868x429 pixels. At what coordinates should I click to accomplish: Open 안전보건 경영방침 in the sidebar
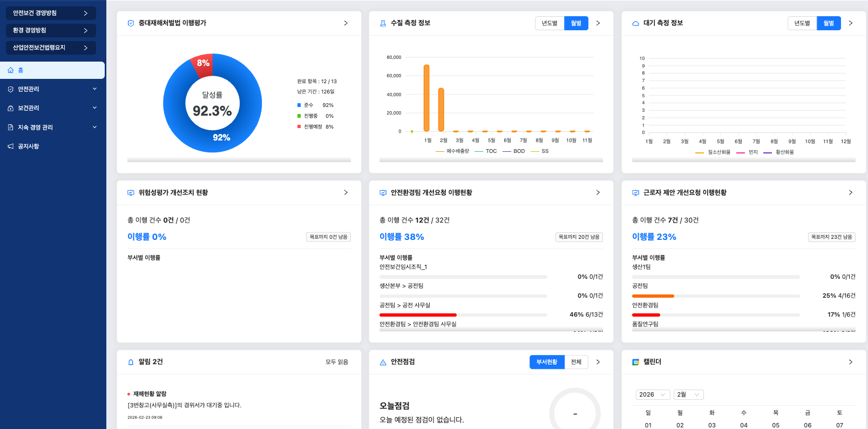click(51, 13)
